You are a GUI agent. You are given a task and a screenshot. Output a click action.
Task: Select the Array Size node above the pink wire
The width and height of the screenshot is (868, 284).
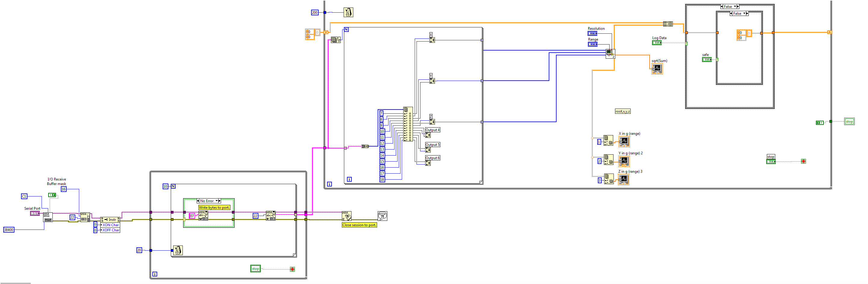coord(336,40)
